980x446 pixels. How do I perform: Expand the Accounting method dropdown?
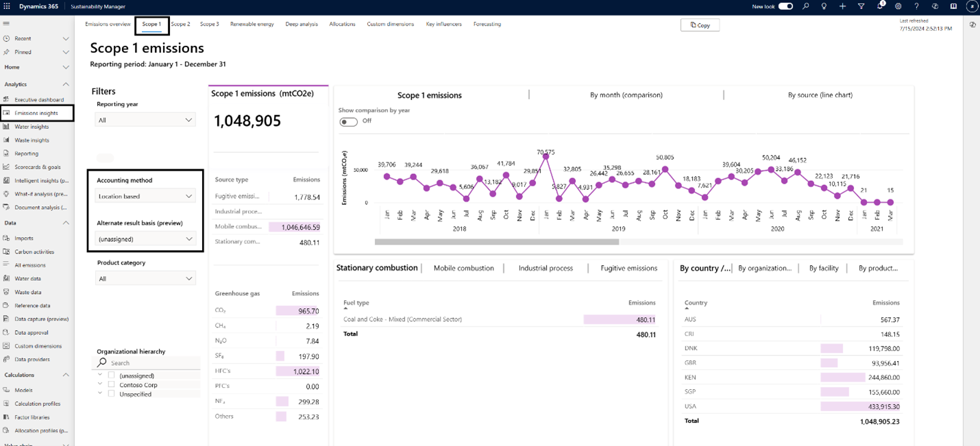(145, 196)
